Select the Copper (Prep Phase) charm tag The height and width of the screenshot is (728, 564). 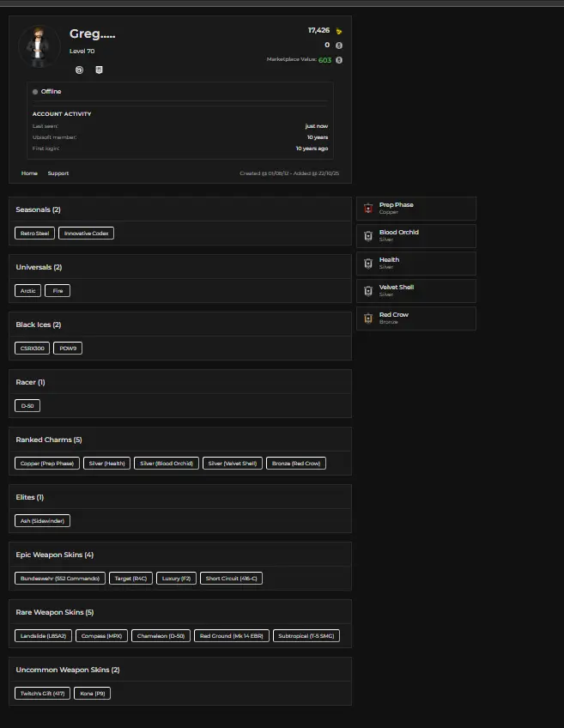pos(47,464)
